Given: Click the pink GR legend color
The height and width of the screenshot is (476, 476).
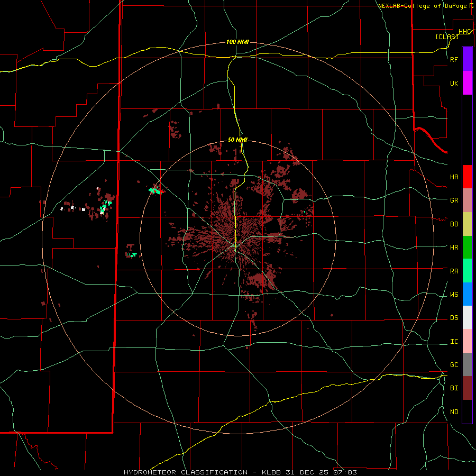Looking at the screenshot, I should (467, 200).
